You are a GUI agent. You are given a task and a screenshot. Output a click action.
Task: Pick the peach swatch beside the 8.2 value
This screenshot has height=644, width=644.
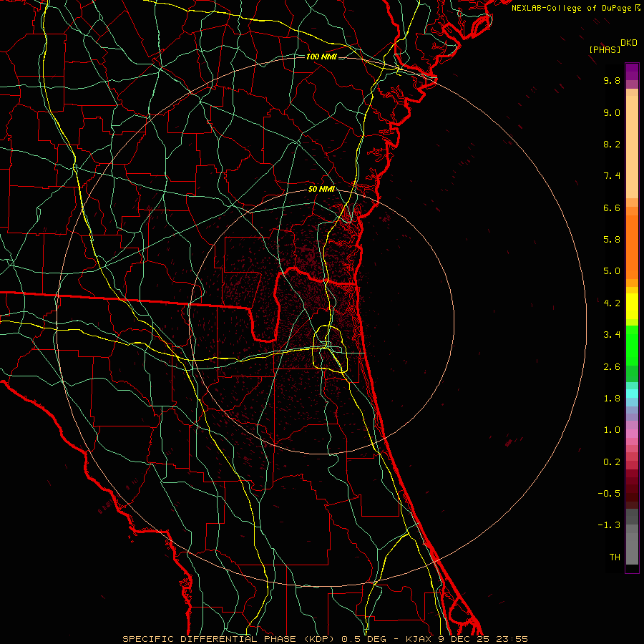[x=632, y=145]
